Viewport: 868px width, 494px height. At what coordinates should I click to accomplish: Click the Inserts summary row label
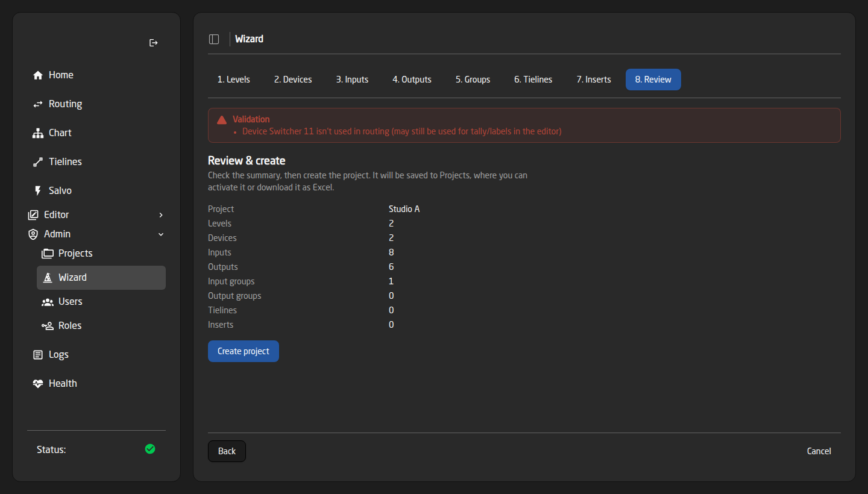pos(221,325)
